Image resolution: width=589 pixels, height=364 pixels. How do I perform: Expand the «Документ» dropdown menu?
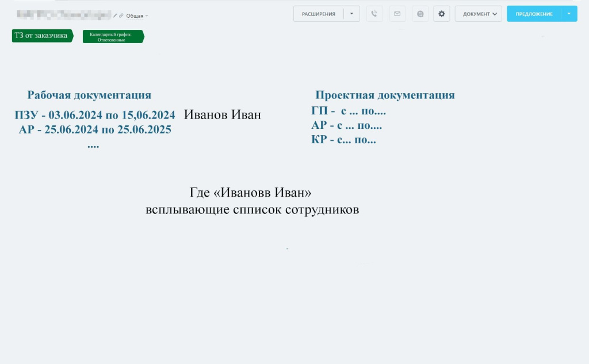pyautogui.click(x=478, y=14)
